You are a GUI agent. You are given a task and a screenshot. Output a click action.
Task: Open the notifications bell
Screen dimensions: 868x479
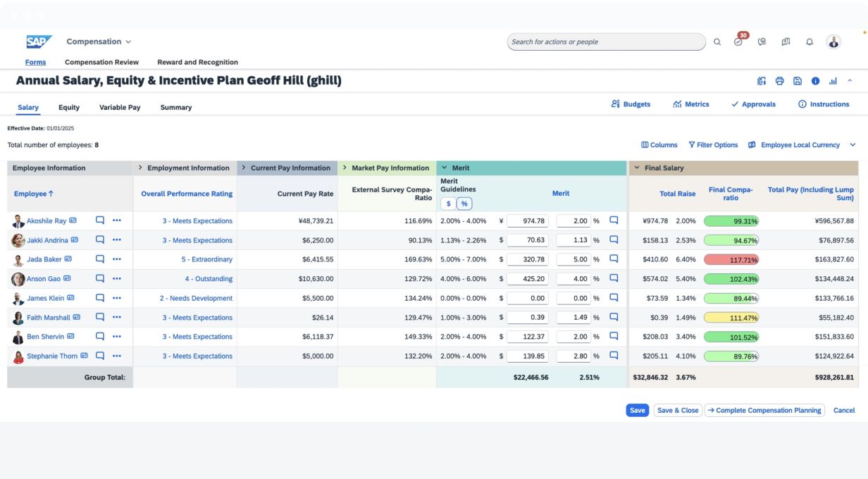(810, 42)
